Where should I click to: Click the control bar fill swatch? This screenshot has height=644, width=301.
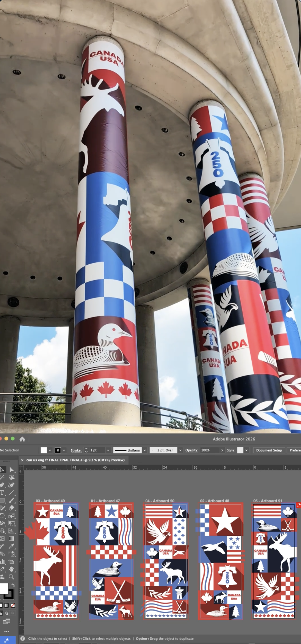pyautogui.click(x=44, y=450)
